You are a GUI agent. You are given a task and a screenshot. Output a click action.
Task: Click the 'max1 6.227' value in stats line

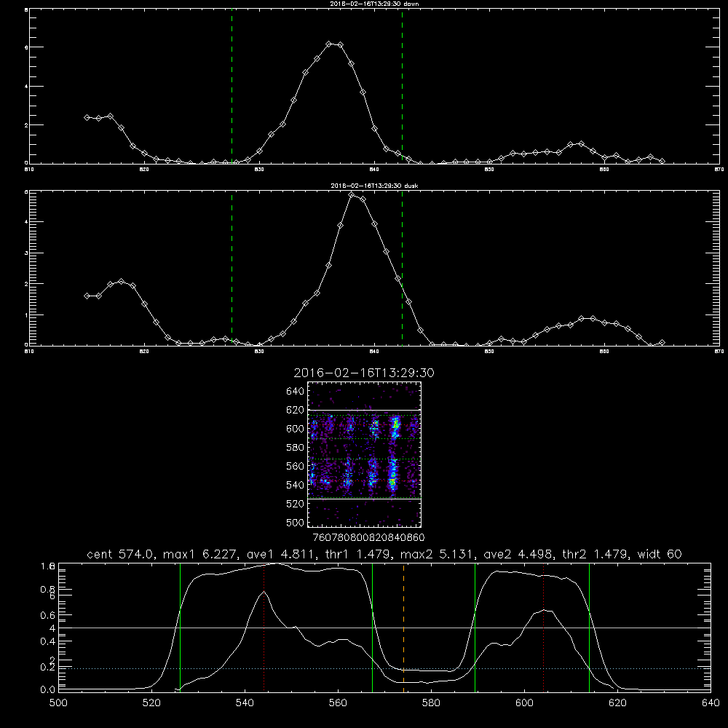(201, 554)
